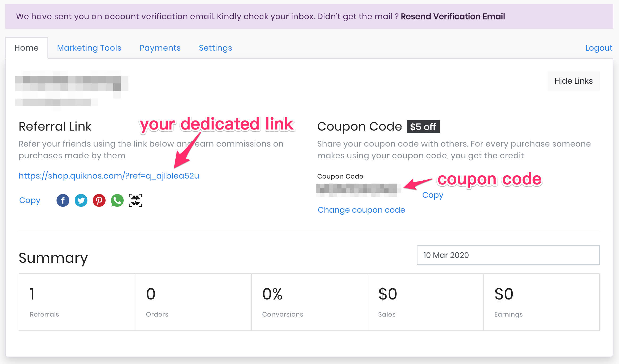Show the referral QR code
The image size is (619, 364).
click(135, 200)
